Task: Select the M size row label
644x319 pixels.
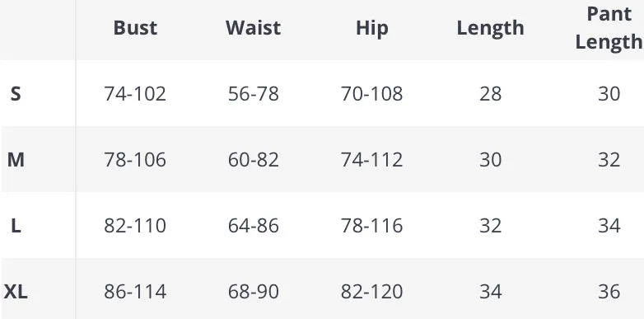Action: pos(16,160)
